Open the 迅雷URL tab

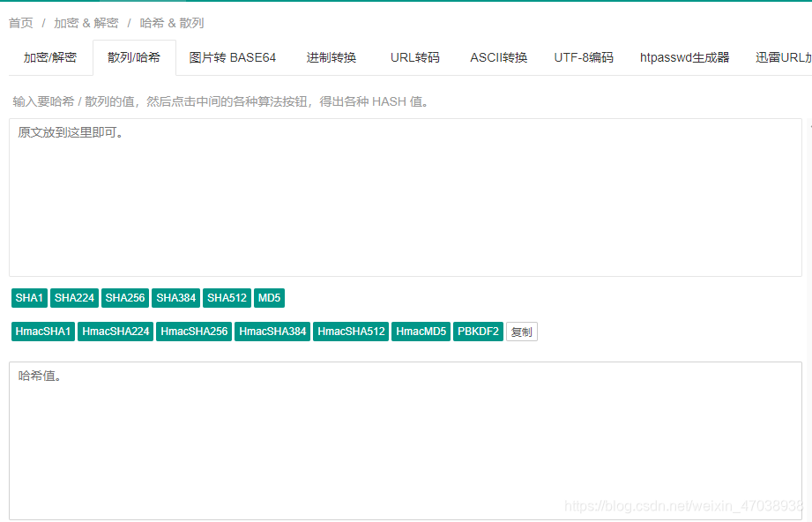pyautogui.click(x=784, y=57)
